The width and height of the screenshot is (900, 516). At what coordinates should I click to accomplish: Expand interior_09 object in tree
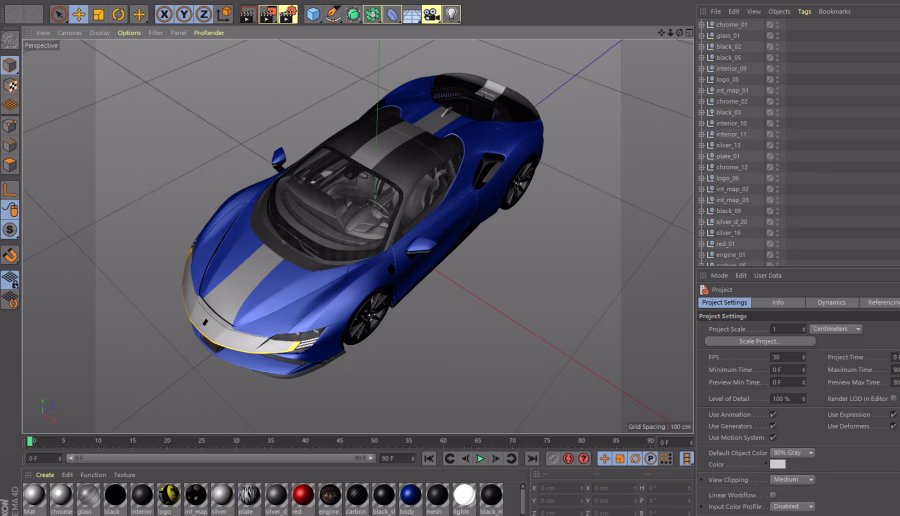(x=701, y=68)
